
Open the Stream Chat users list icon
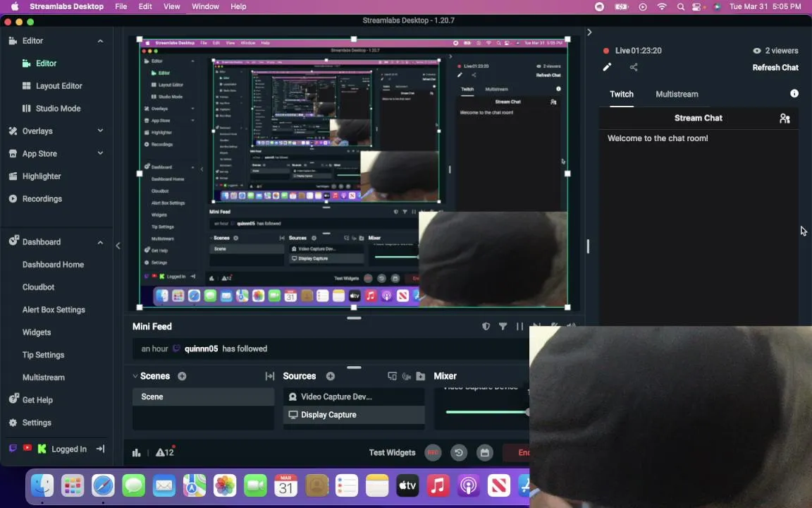tap(785, 119)
